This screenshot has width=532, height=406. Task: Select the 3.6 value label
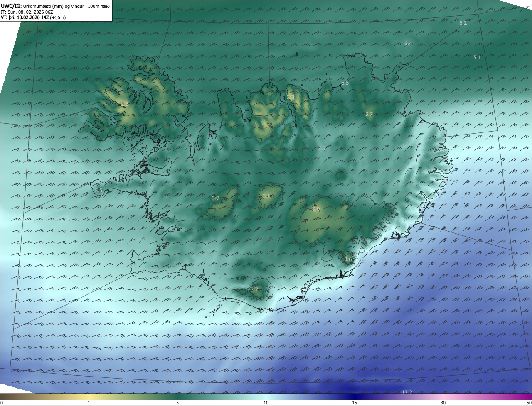pyautogui.click(x=348, y=259)
